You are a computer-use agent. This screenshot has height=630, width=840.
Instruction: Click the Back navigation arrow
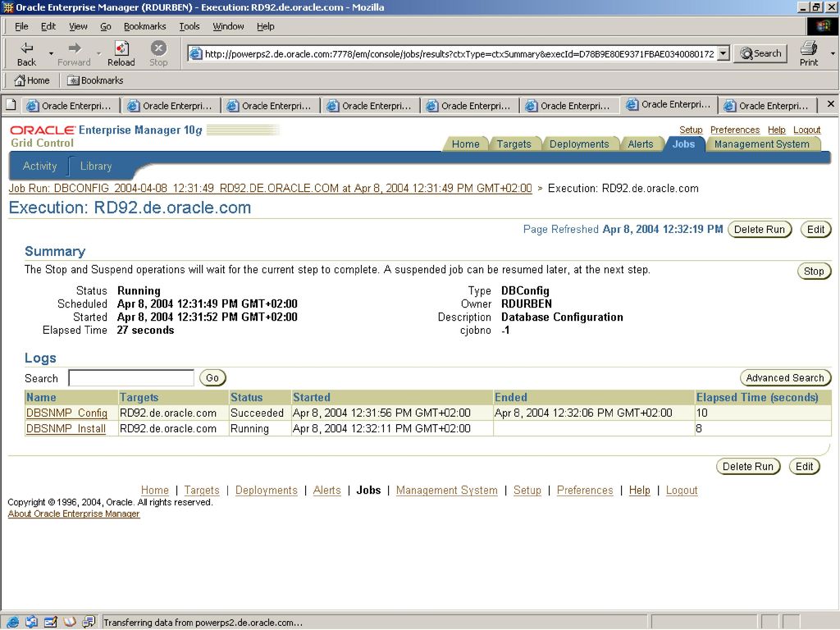(26, 53)
